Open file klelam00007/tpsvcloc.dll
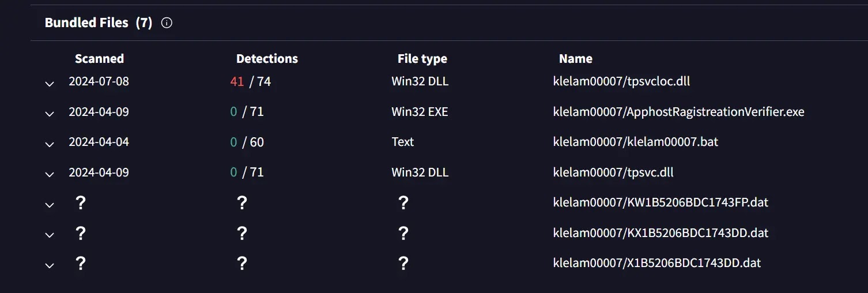The width and height of the screenshot is (868, 293). (x=621, y=81)
